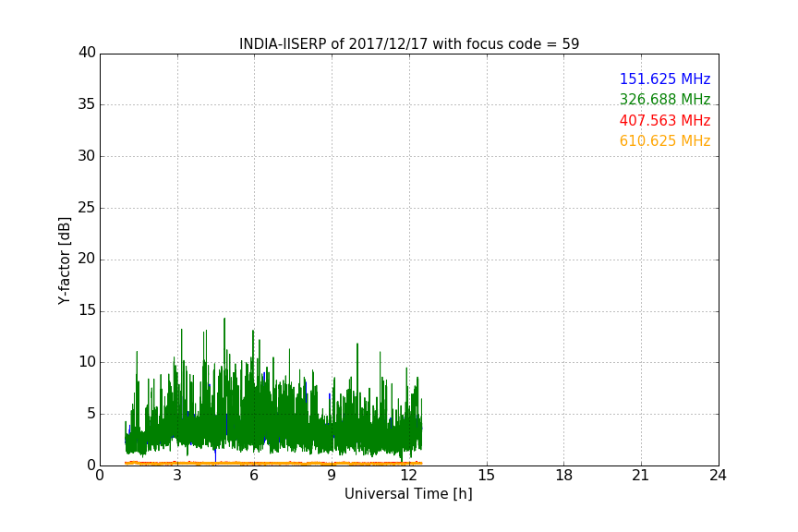Click x-axis tick label '6'
798x532 pixels.
(x=254, y=476)
